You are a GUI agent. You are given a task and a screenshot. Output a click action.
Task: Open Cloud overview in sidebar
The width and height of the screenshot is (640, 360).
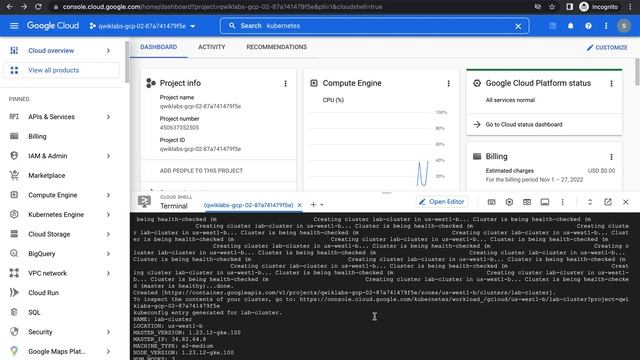[x=51, y=51]
